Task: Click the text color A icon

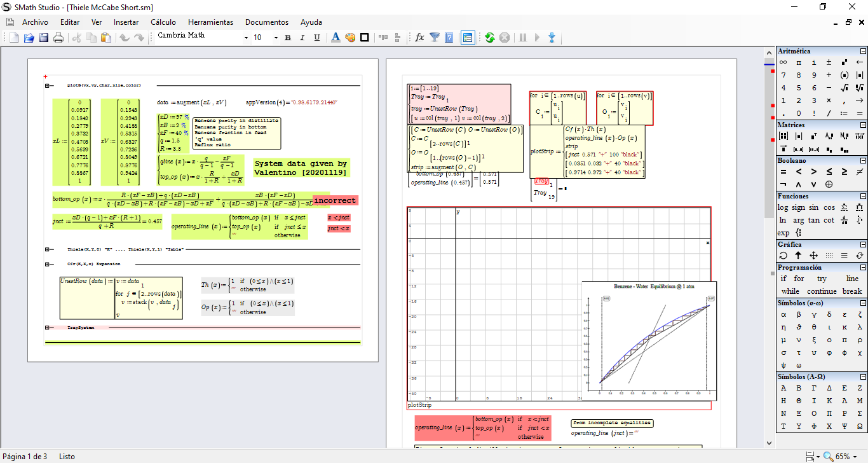Action: click(x=336, y=38)
